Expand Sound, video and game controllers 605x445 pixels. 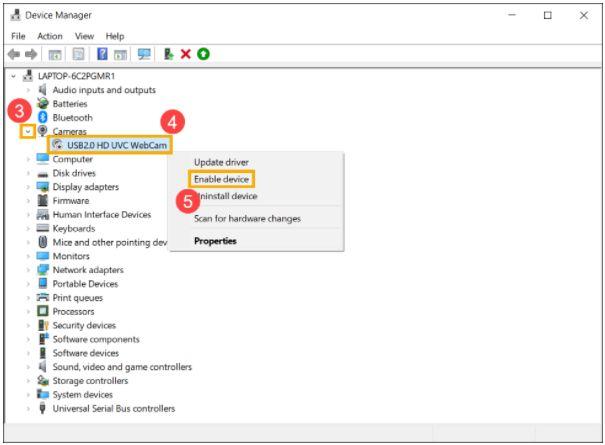(28, 367)
